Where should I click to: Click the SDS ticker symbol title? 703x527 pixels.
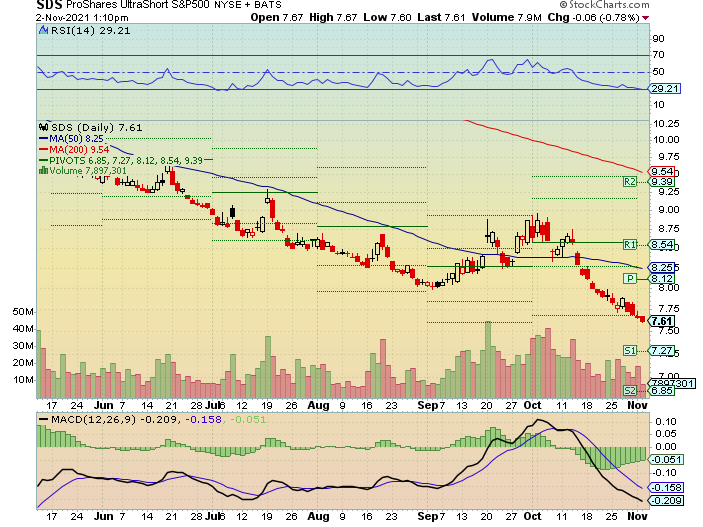tap(49, 5)
